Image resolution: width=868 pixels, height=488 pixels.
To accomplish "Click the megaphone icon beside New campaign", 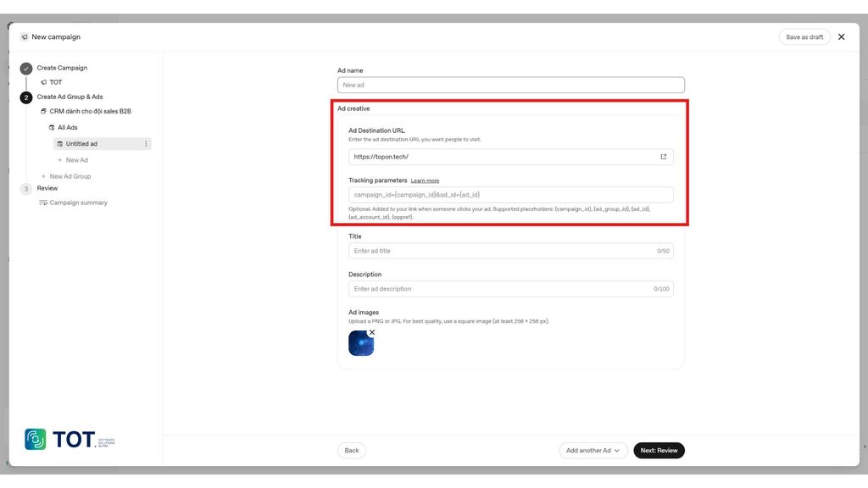I will tap(24, 37).
